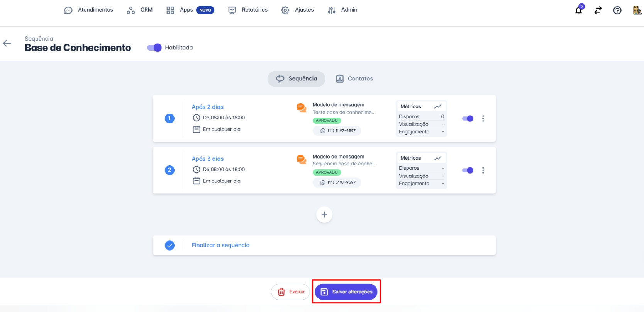The width and height of the screenshot is (644, 312).
Task: Click the back arrow next to Sequência
Action: point(7,43)
